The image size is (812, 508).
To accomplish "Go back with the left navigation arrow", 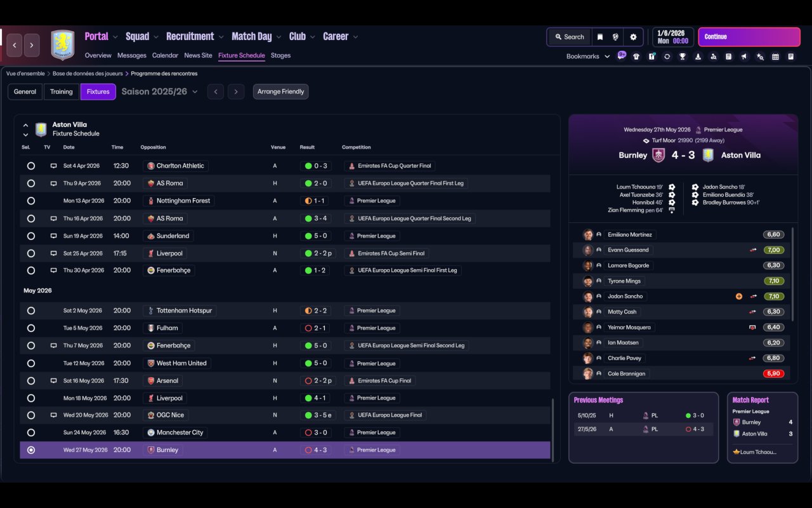I will pyautogui.click(x=15, y=45).
